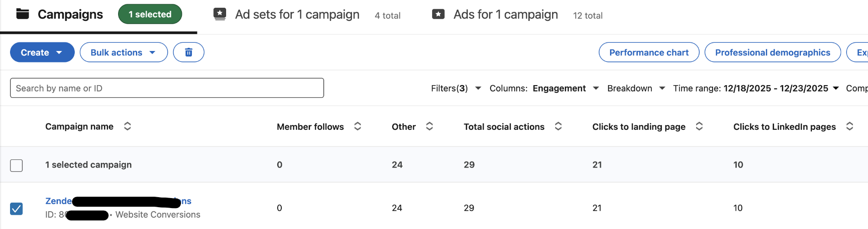The image size is (868, 229).
Task: Open the Create dropdown
Action: tap(42, 52)
